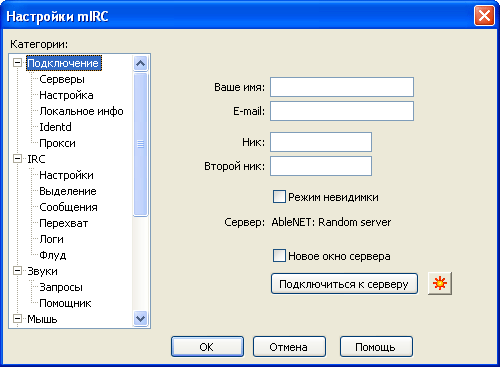
Task: Select Настройка under Подключение
Action: [66, 95]
